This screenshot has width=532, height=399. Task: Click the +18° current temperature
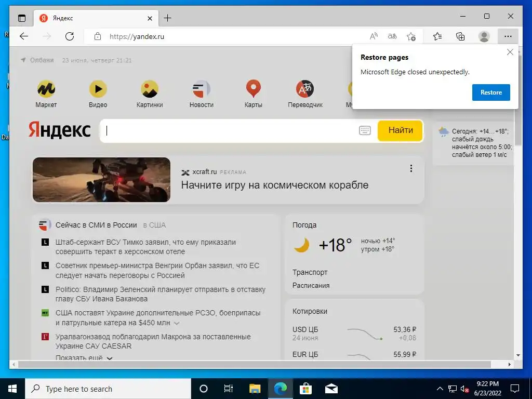point(335,245)
